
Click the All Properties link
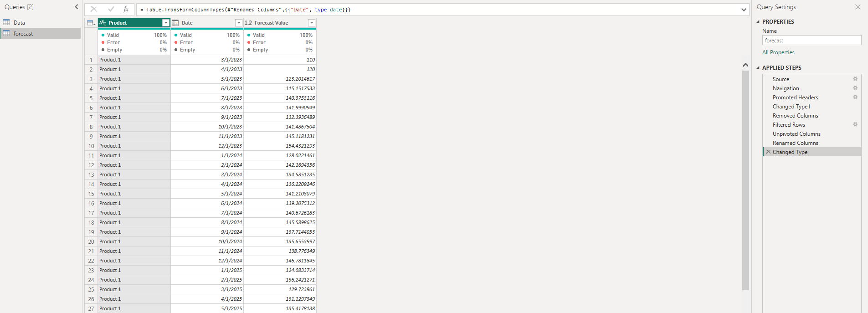(x=778, y=52)
